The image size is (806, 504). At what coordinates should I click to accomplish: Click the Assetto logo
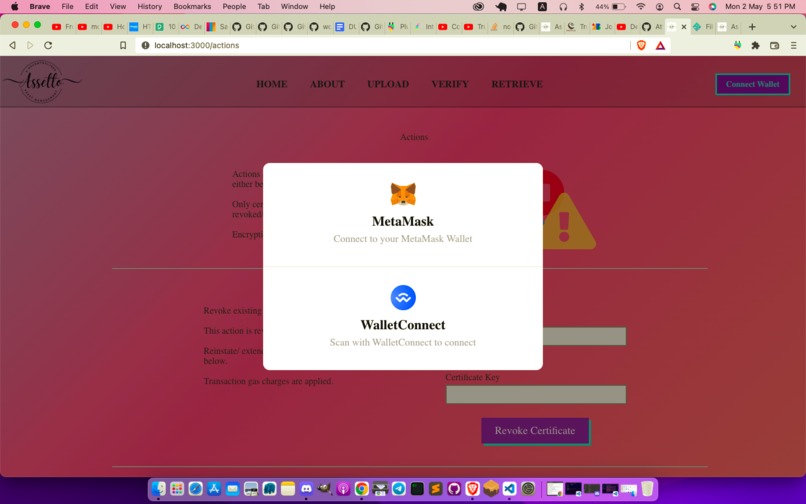click(43, 81)
